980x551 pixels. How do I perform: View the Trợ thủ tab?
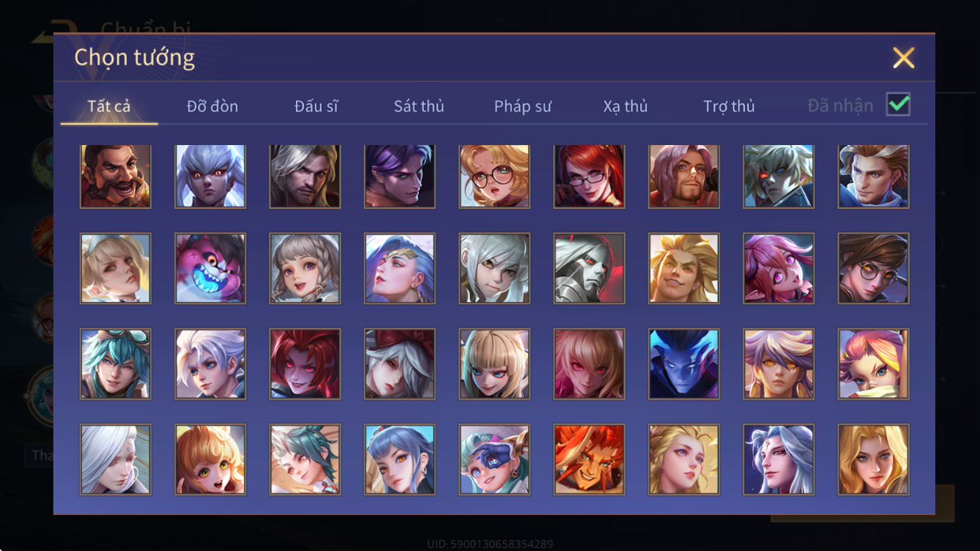tap(729, 106)
